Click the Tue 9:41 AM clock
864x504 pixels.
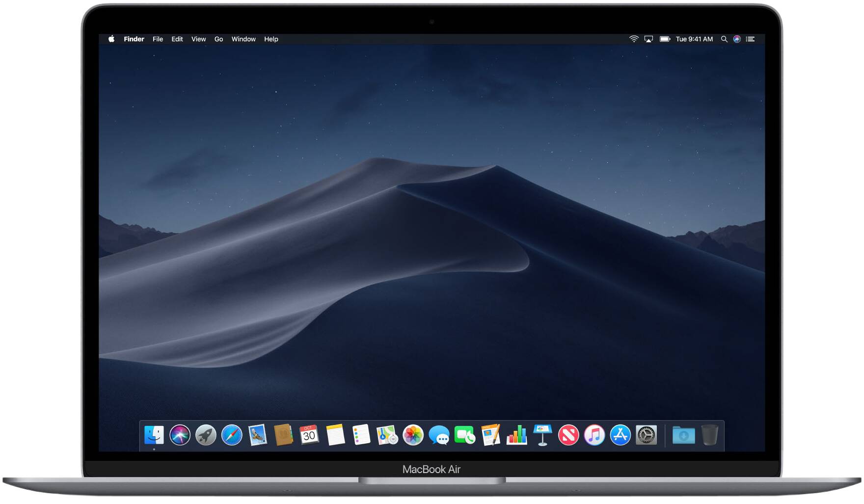pyautogui.click(x=694, y=39)
